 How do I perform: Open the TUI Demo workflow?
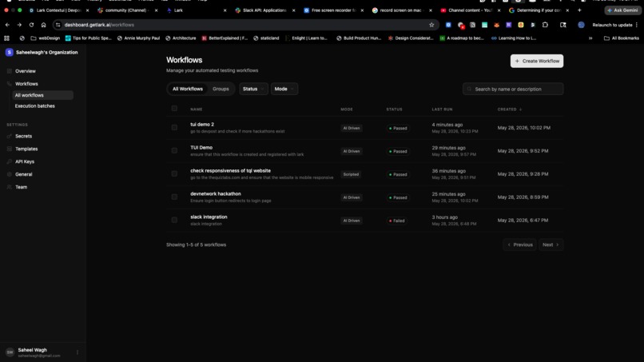tap(201, 148)
